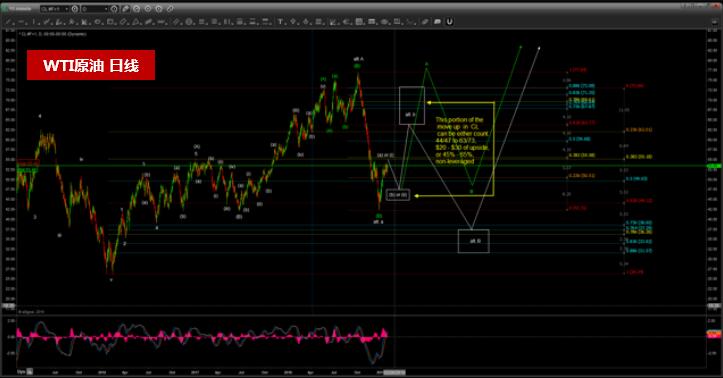Select the ellipse drawing tool
723x378 pixels.
tap(97, 22)
